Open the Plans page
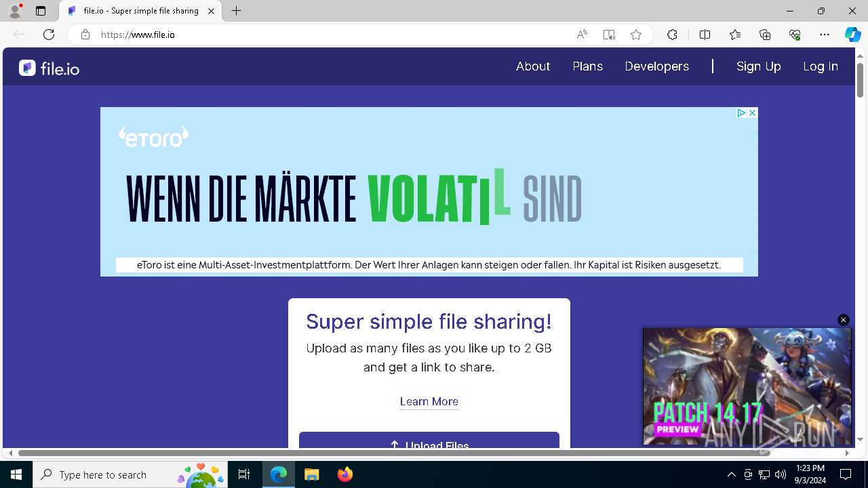Viewport: 868px width, 488px height. pos(587,66)
